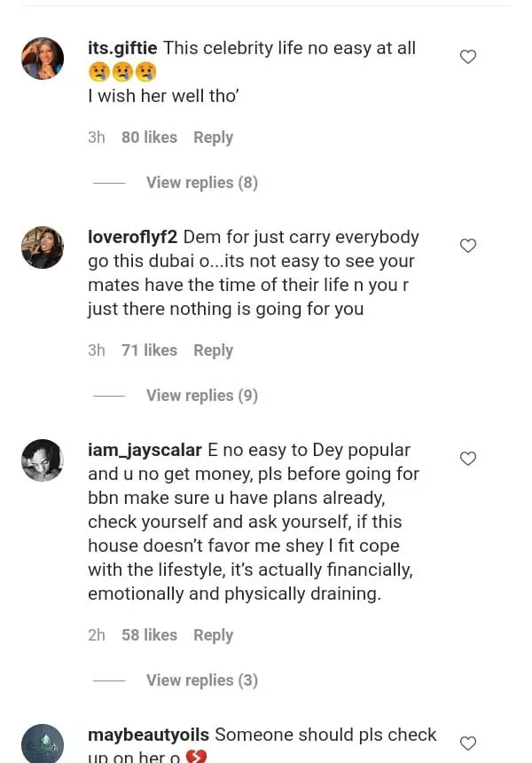Like loveroflyf2's comment with the heart
This screenshot has width=532, height=763.
point(468,246)
